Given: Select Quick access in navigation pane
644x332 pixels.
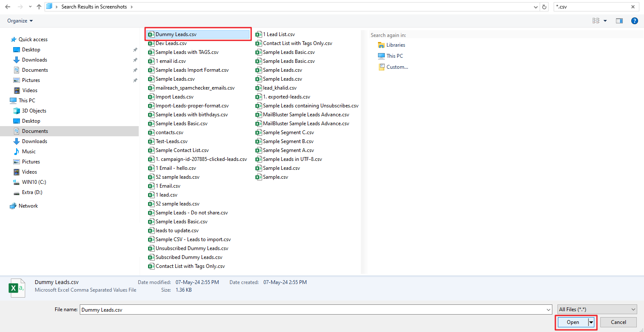Looking at the screenshot, I should pos(33,39).
